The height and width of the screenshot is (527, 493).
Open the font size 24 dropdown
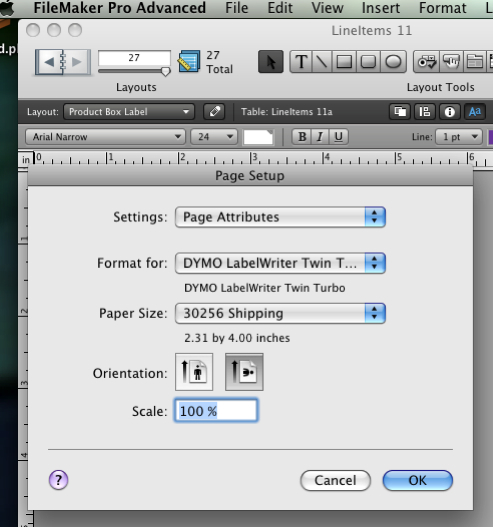point(214,137)
